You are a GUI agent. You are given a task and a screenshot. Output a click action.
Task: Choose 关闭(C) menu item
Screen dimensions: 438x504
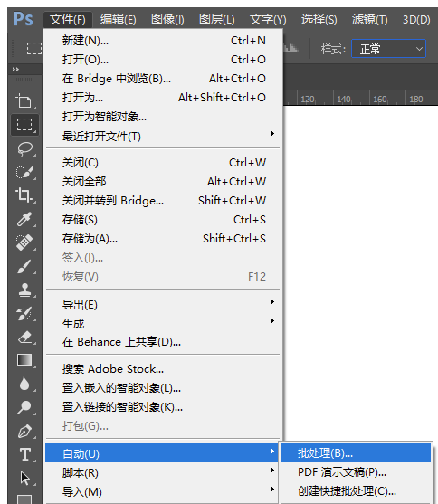tap(164, 163)
